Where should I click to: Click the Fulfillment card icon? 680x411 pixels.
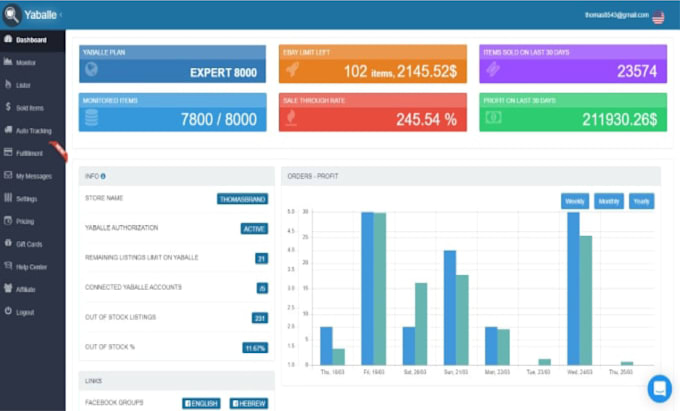point(8,152)
